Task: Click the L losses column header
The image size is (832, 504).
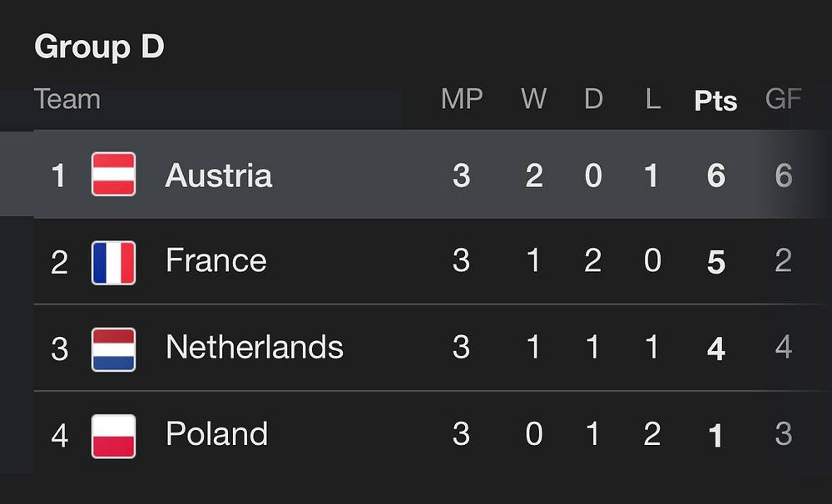Action: tap(652, 99)
